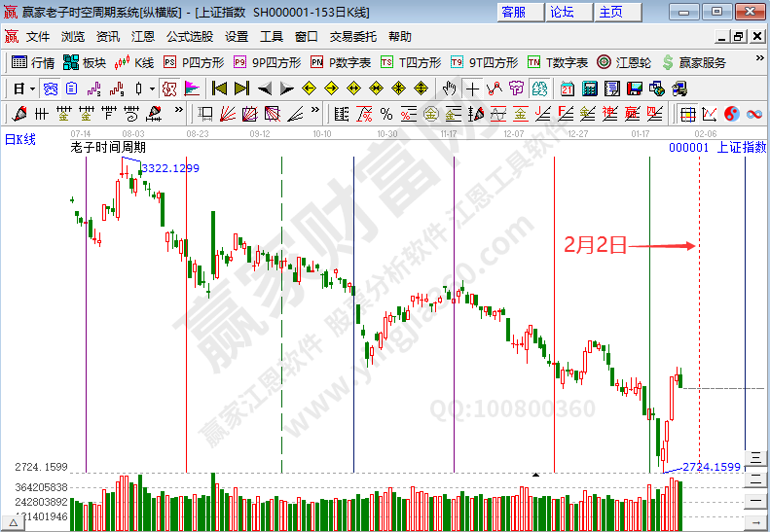Screen dimensions: 770x532
Task: Select the hand pan tool
Action: pos(450,89)
